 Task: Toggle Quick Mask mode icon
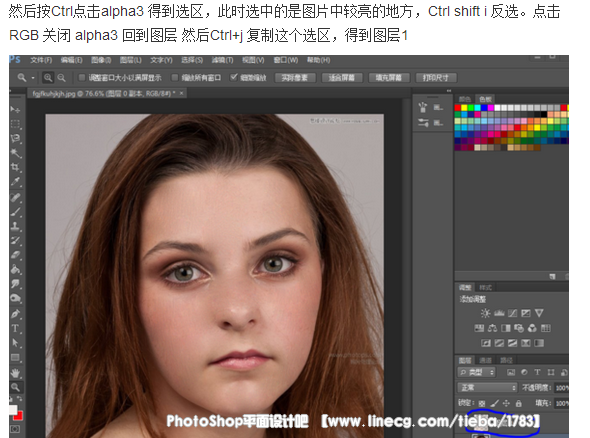pos(15,429)
